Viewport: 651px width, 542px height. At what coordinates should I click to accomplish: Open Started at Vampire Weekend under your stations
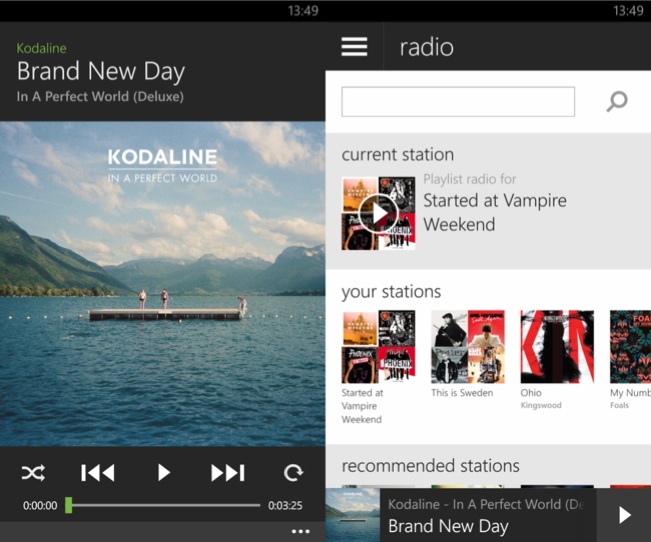(378, 367)
